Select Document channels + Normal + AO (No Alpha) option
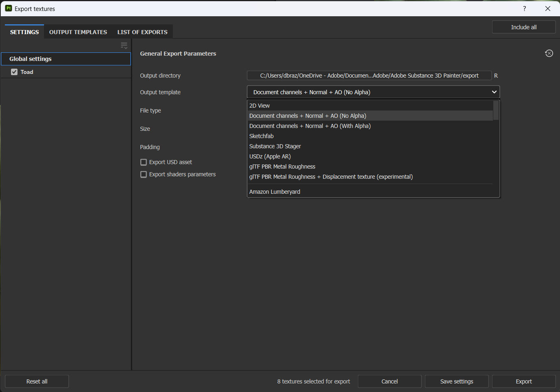The height and width of the screenshot is (392, 560). point(370,116)
